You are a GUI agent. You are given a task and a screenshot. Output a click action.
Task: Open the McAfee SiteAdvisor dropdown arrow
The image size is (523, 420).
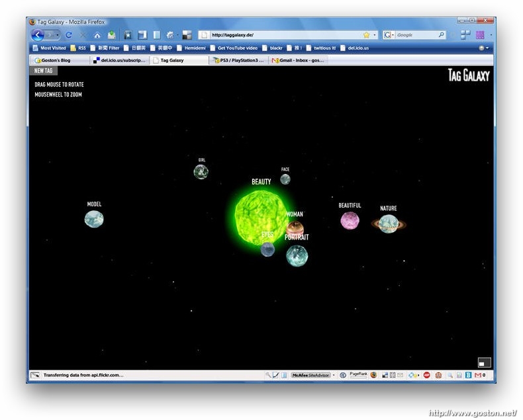(334, 375)
